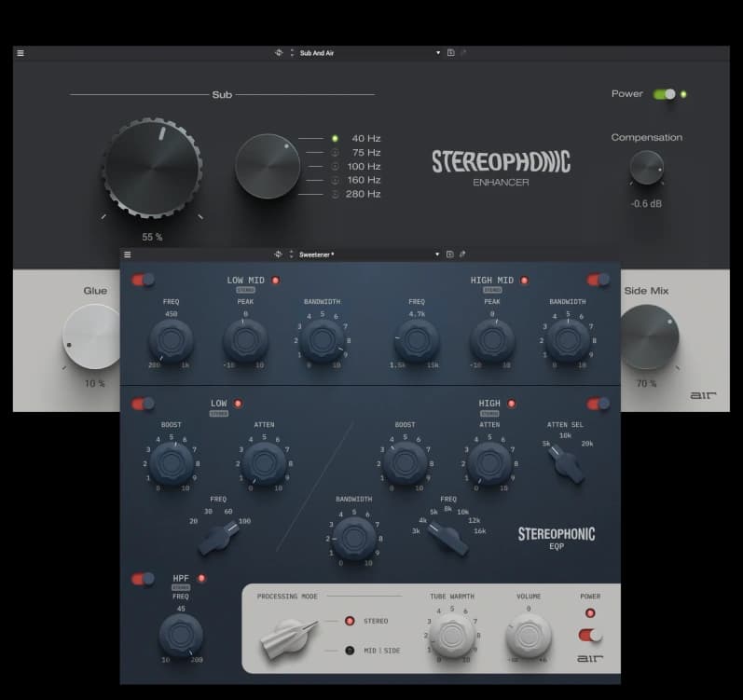The width and height of the screenshot is (743, 700).
Task: Click the Enhancer preset compare icon
Action: click(279, 52)
